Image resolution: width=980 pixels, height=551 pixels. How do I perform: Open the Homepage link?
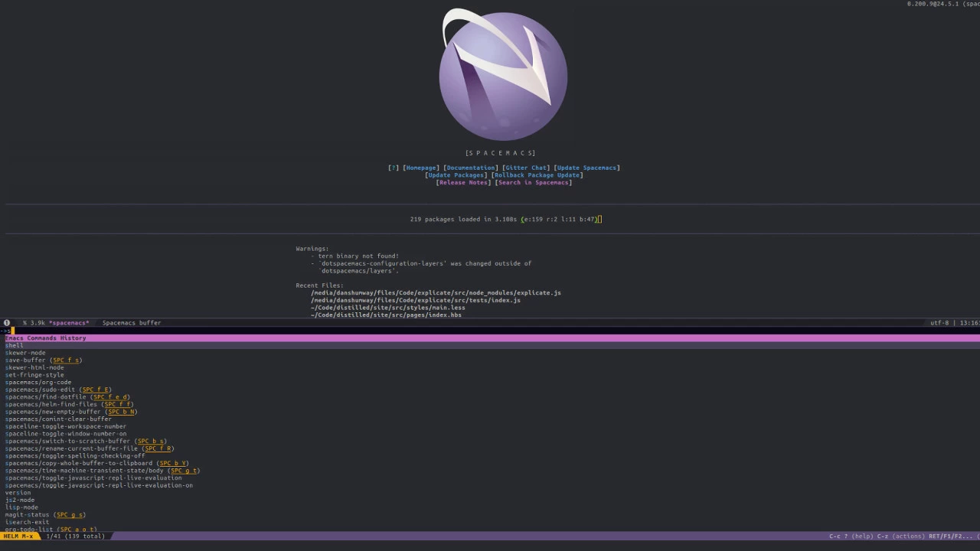coord(421,168)
